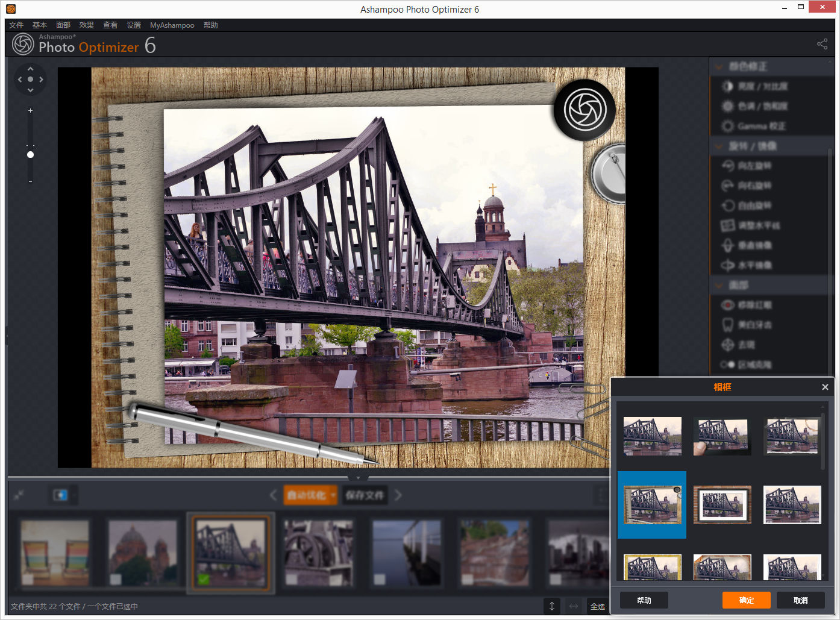Open the 文件 menu
The height and width of the screenshot is (620, 840).
tap(16, 25)
